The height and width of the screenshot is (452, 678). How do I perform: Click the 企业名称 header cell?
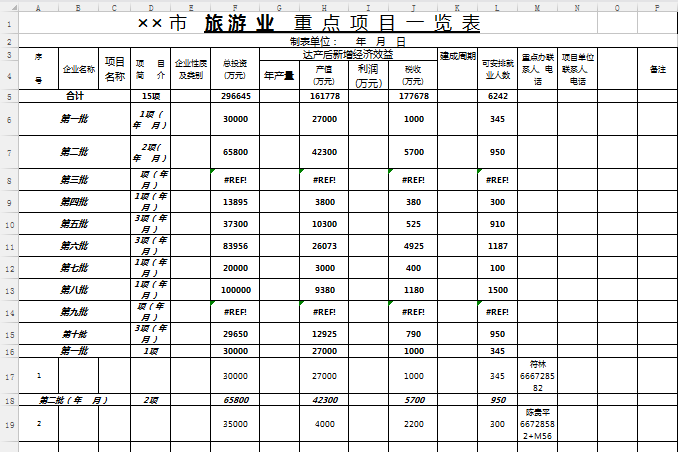point(79,70)
